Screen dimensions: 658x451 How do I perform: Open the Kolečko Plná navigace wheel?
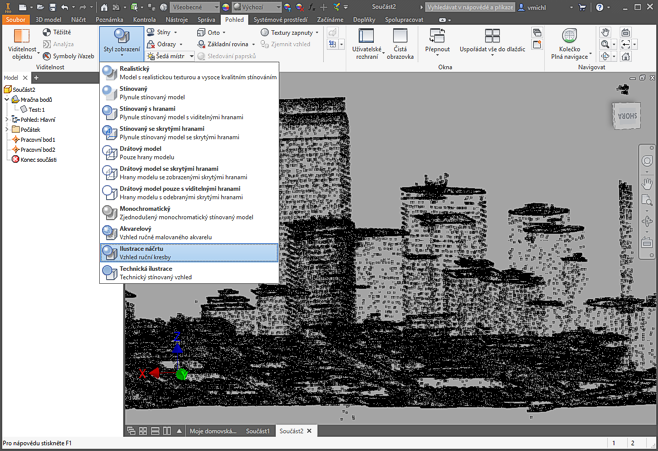tap(569, 38)
